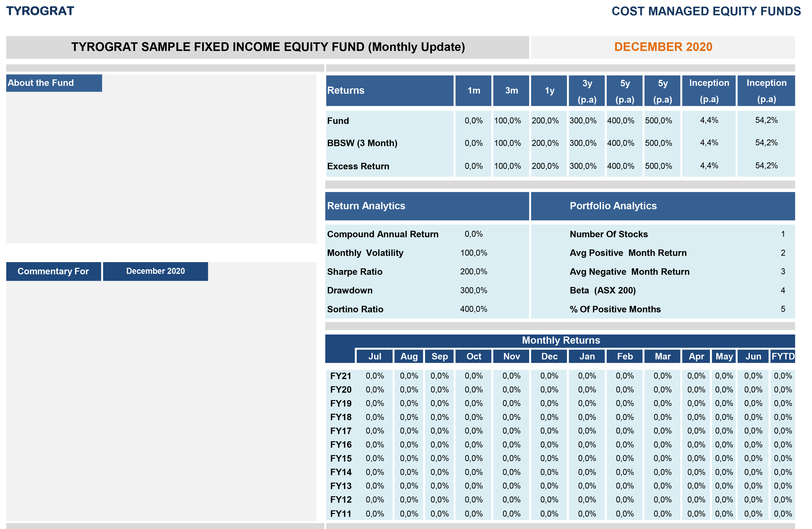Screen dimensions: 812x529
Task: Select the December 2020 commentary date cell
Action: pyautogui.click(x=156, y=271)
